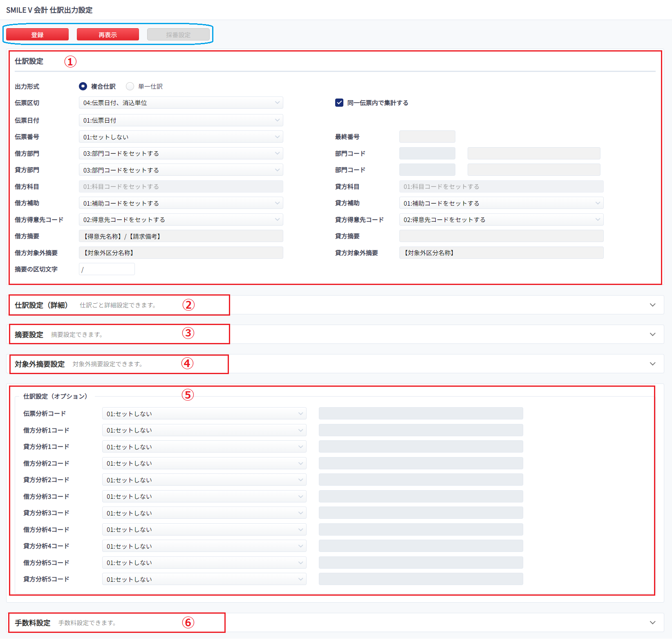Click the 摘要の区切文字 input field

(x=107, y=269)
